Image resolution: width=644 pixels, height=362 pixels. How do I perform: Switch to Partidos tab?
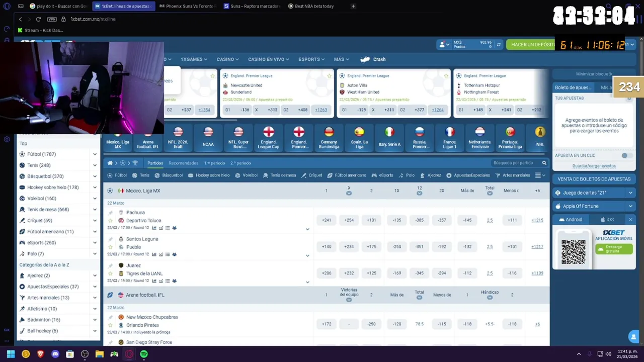(155, 163)
